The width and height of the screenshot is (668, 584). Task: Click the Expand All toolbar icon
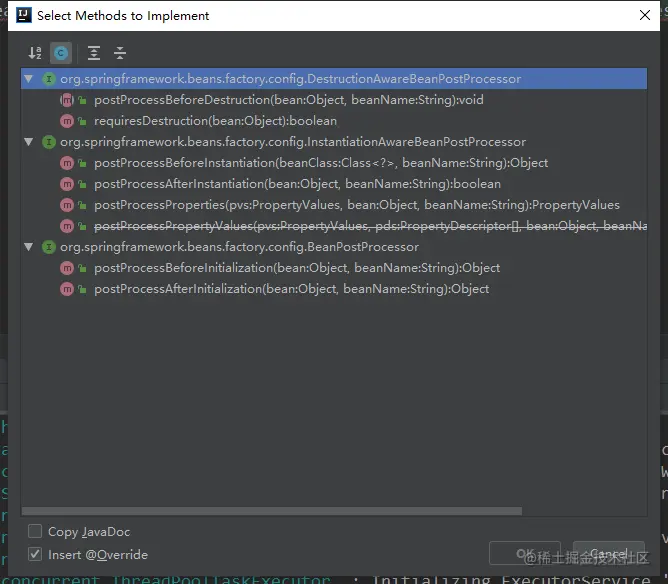click(x=94, y=53)
